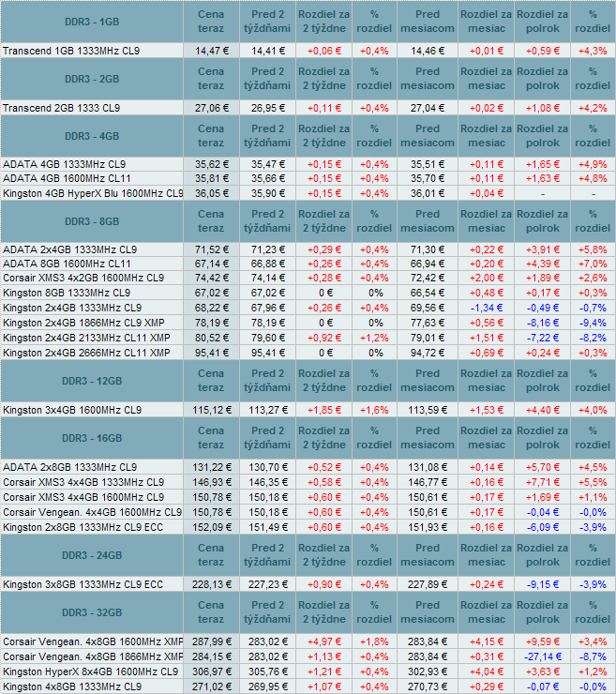The width and height of the screenshot is (616, 694).
Task: Select the 'DDR3 - 16GB' section header
Action: [x=92, y=438]
